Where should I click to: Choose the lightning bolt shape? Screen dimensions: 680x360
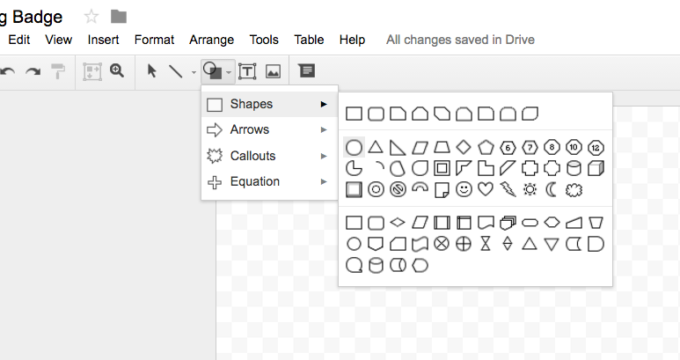(508, 190)
